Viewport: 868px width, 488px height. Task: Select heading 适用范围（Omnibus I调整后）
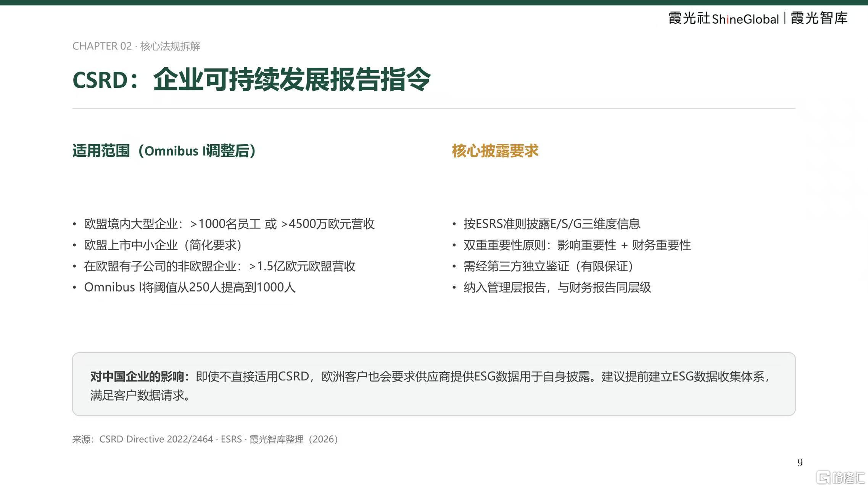point(164,151)
